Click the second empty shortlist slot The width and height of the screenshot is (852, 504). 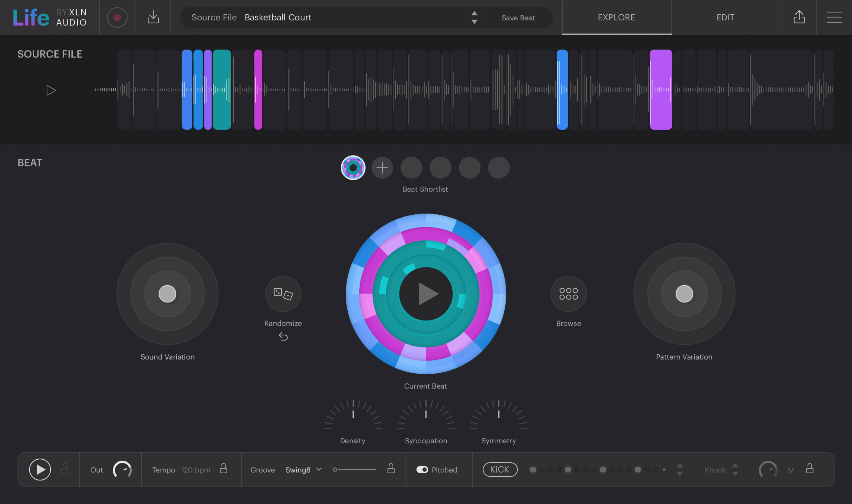pos(440,168)
